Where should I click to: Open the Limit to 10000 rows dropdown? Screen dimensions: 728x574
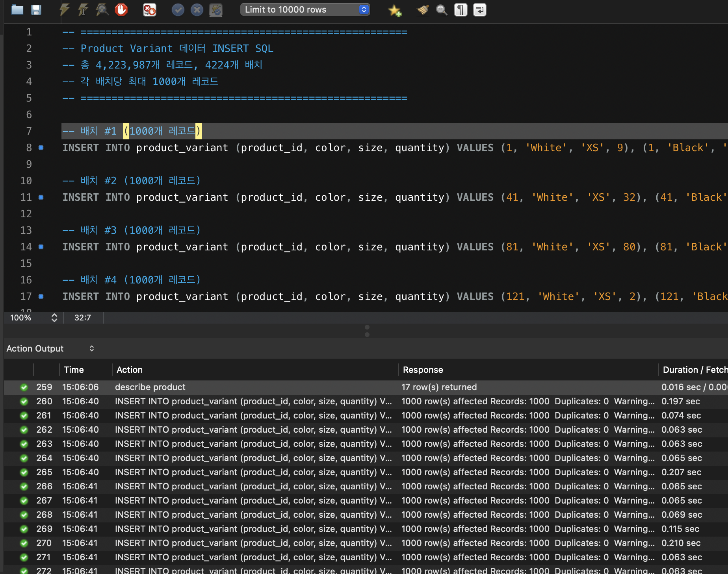point(305,9)
